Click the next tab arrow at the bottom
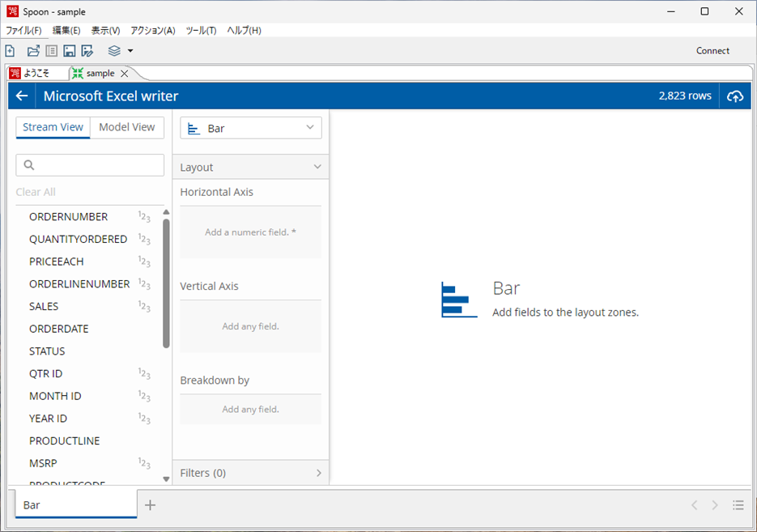This screenshot has height=532, width=757. [x=715, y=505]
